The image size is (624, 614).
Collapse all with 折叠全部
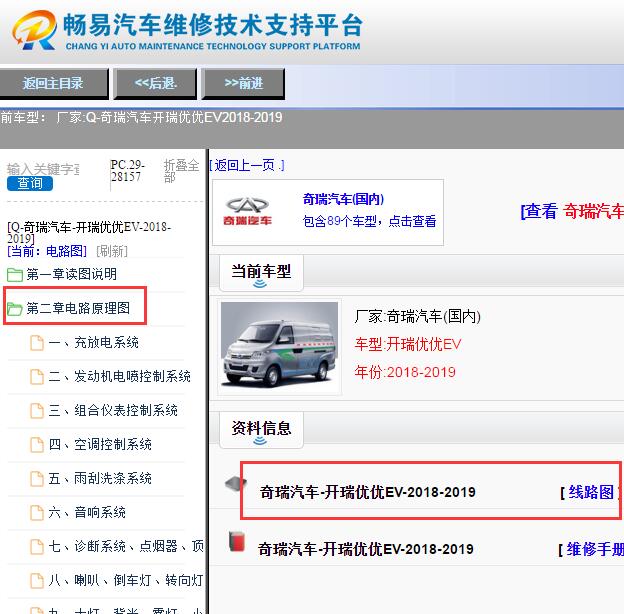coord(181,171)
